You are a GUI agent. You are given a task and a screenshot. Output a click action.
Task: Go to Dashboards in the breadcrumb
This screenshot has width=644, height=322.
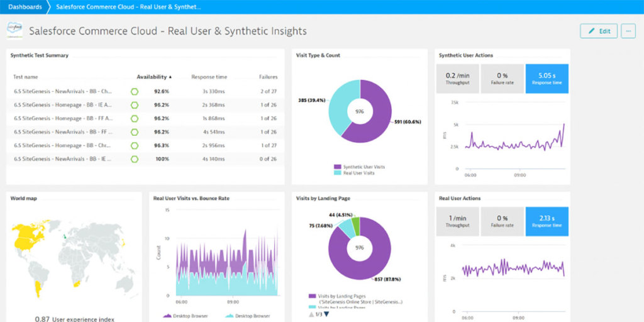25,7
